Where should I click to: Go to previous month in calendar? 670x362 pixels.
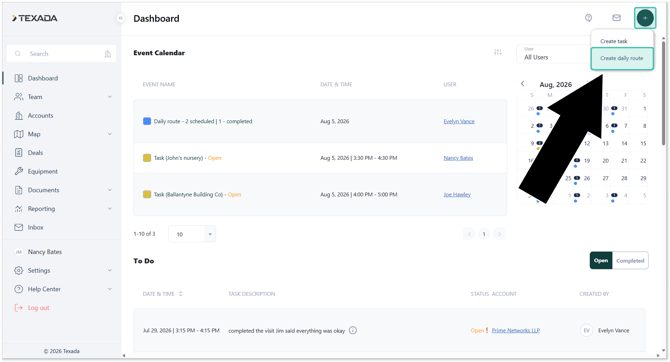tap(523, 84)
